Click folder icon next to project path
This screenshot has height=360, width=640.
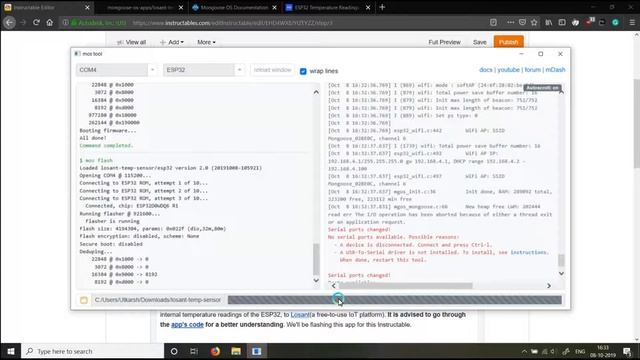pyautogui.click(x=84, y=300)
